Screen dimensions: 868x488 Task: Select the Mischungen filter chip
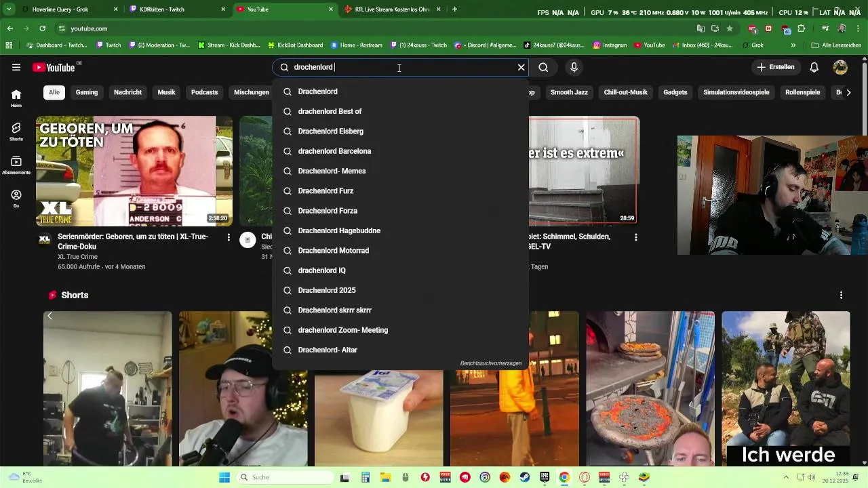252,92
